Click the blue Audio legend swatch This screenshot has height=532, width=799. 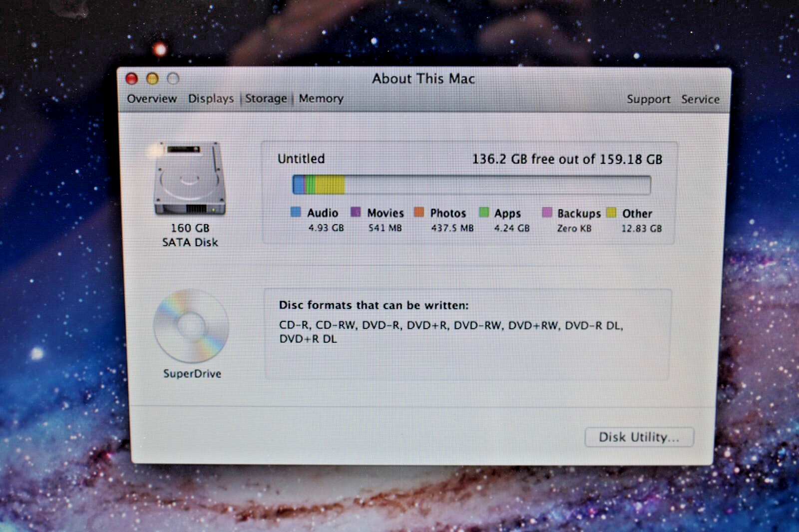296,213
